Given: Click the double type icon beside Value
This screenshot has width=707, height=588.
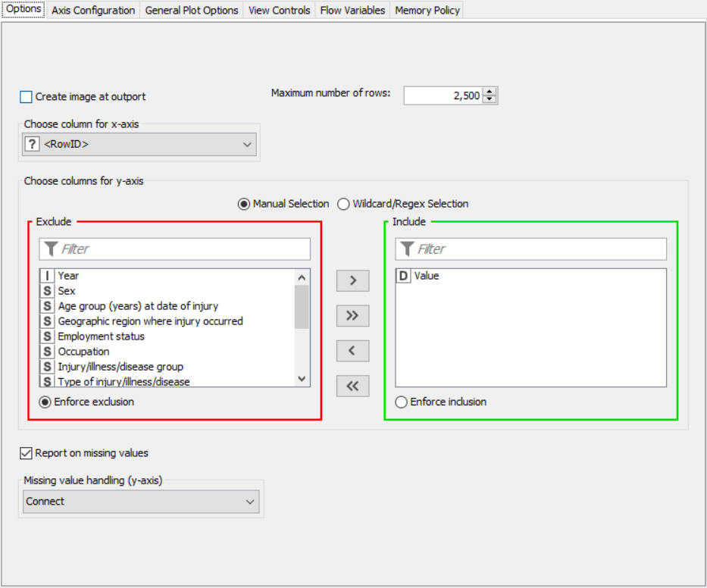Looking at the screenshot, I should [404, 276].
